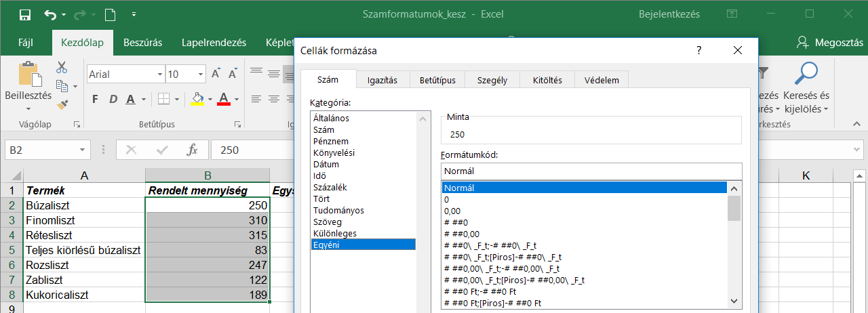Image resolution: width=868 pixels, height=313 pixels.
Task: Click the Insert Function fx icon
Action: [193, 150]
